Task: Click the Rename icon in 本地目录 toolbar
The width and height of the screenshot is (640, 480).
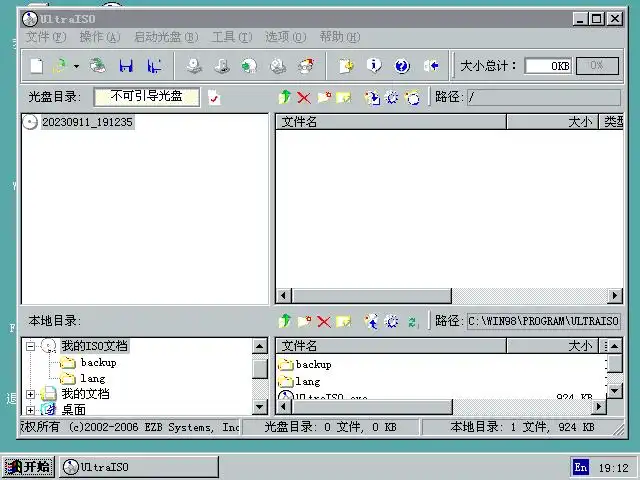Action: pyautogui.click(x=344, y=322)
